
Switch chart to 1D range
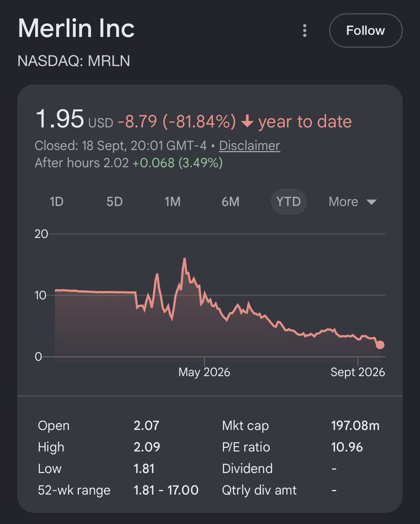(x=57, y=202)
